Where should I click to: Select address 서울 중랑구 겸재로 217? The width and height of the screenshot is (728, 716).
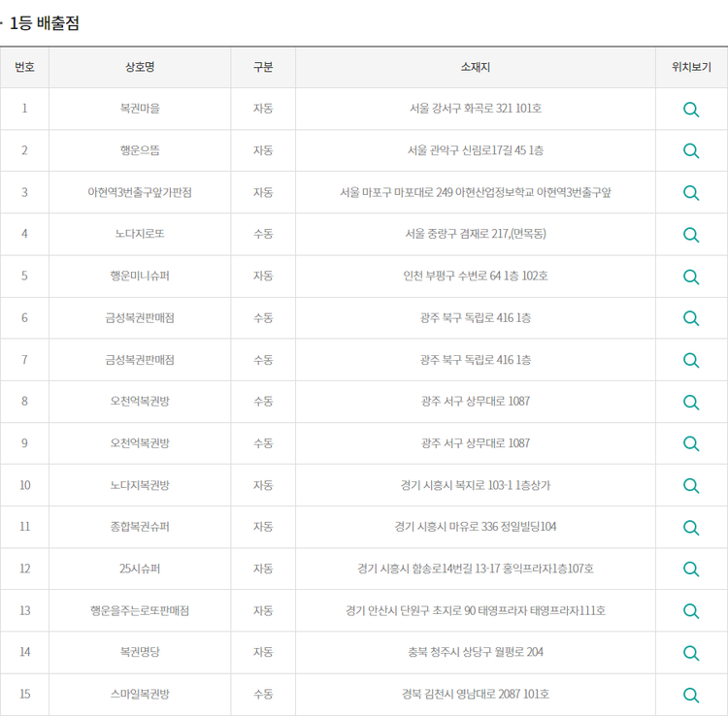coord(457,234)
